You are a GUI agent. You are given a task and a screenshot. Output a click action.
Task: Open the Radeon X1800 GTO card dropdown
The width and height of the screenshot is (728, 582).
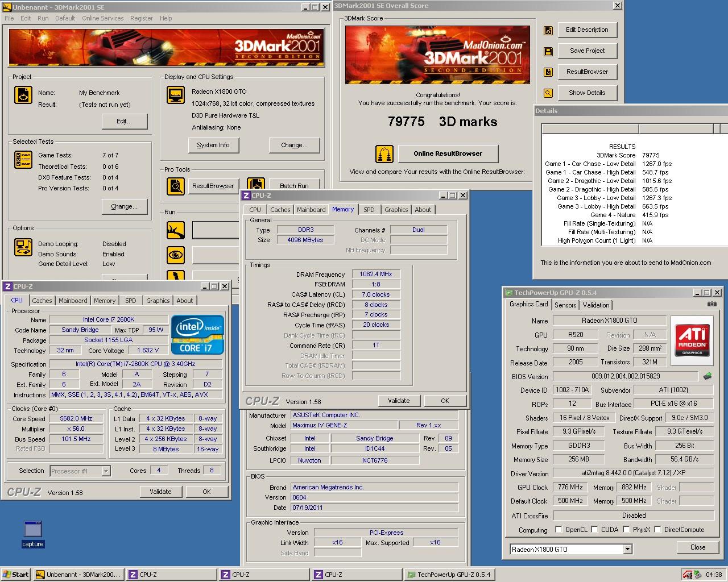coord(627,550)
